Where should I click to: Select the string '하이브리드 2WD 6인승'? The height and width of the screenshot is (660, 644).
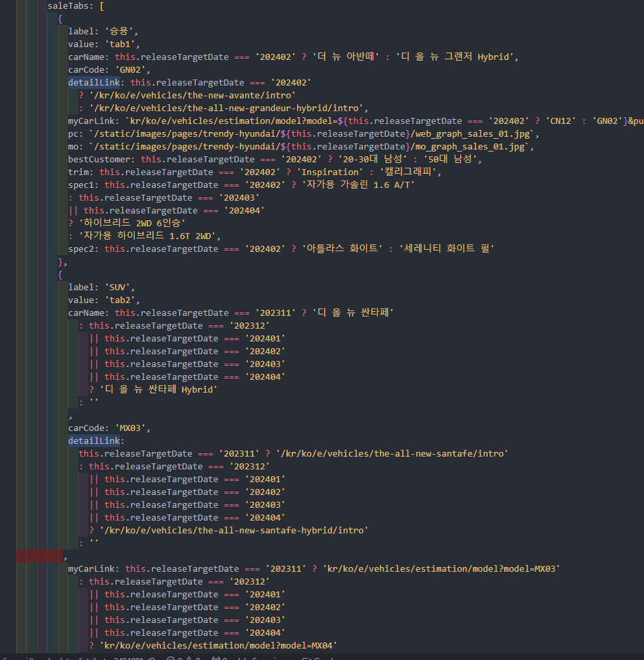point(132,224)
